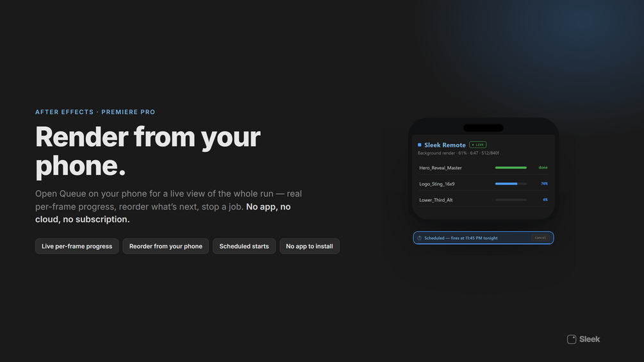
Task: Click the bold 'No app, no cloud' sentence
Action: point(163,213)
